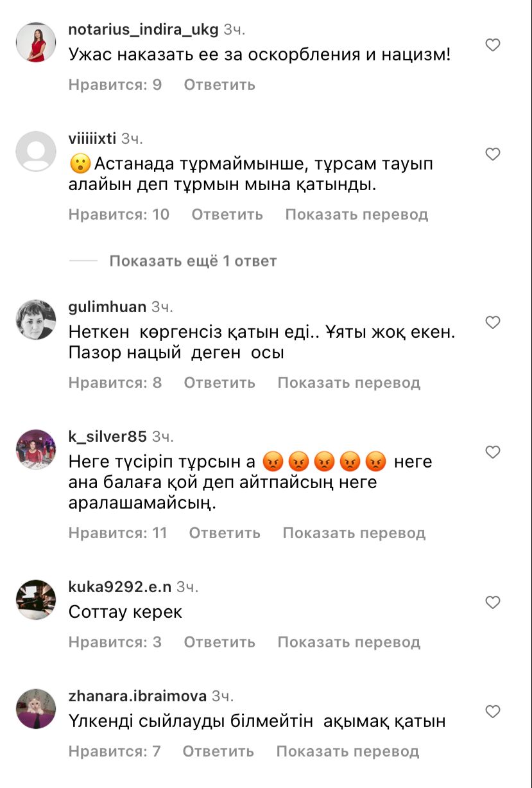
Task: Like kuka9292.e.n's comment heart
Action: [492, 602]
